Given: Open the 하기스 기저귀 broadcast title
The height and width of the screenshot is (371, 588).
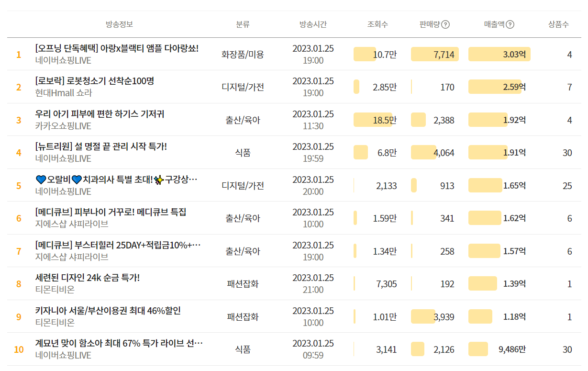Looking at the screenshot, I should [100, 114].
